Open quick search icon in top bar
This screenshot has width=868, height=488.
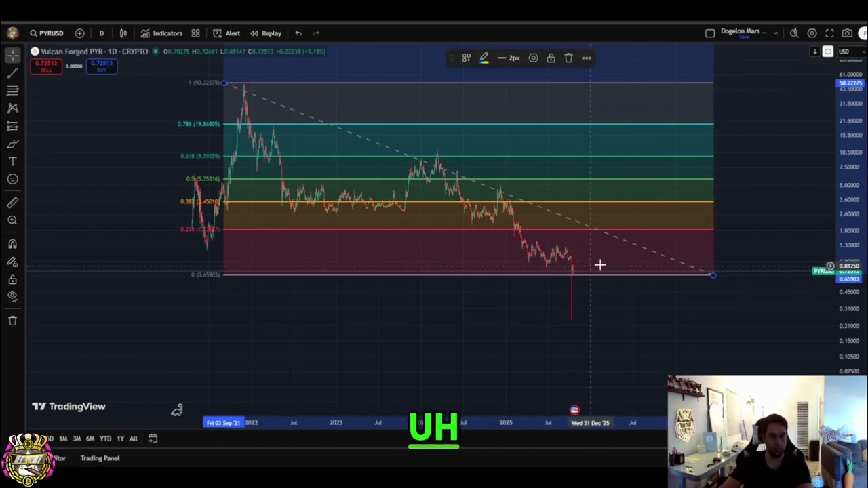[x=794, y=33]
